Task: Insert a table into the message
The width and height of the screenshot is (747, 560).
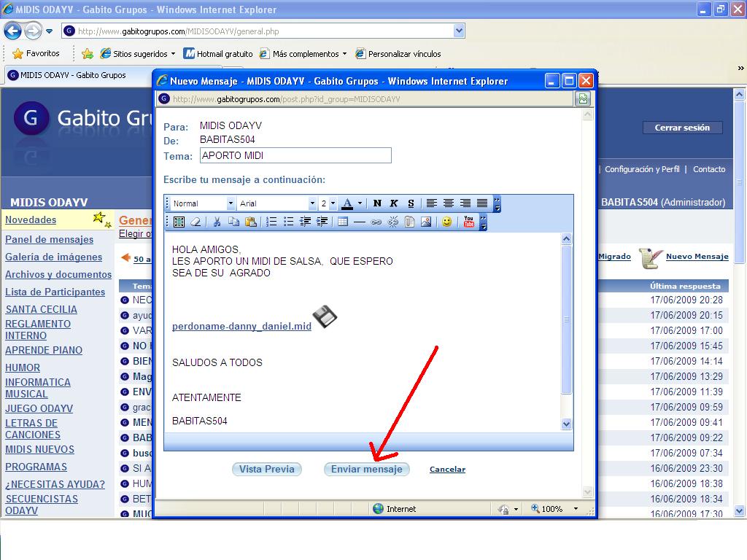Action: tap(343, 222)
